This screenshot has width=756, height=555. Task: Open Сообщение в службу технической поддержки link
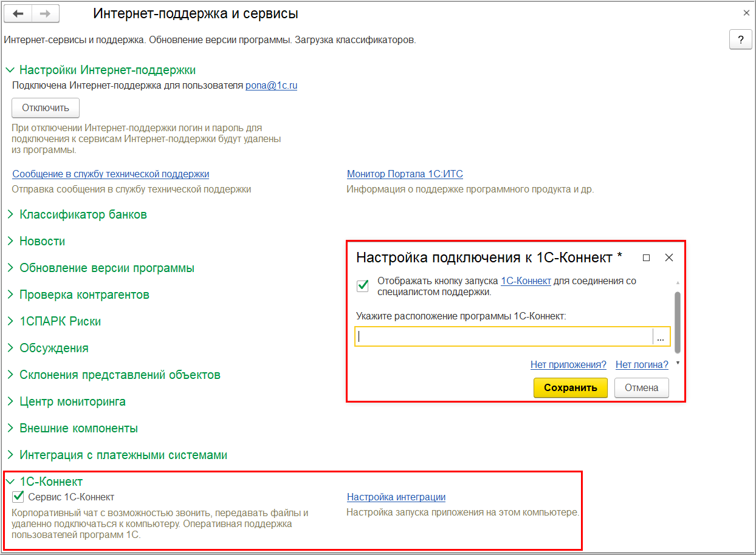coord(111,174)
